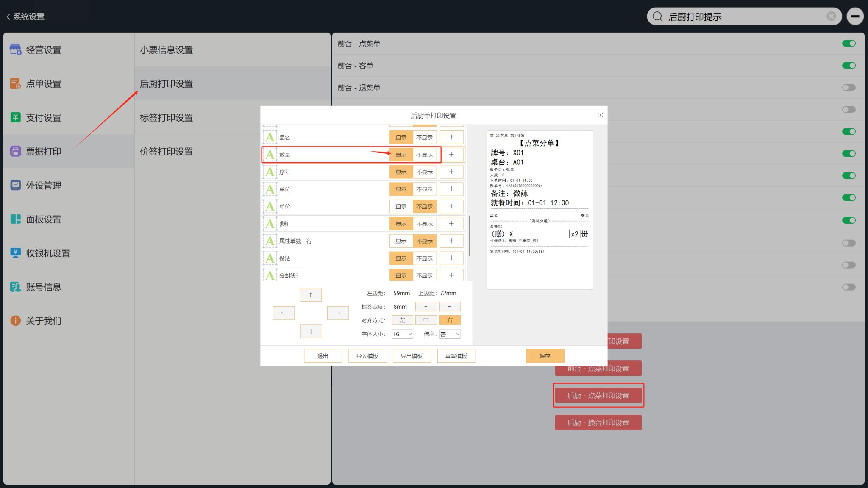Close the 后厨单打印设置 dialog
The image size is (868, 488).
(601, 115)
